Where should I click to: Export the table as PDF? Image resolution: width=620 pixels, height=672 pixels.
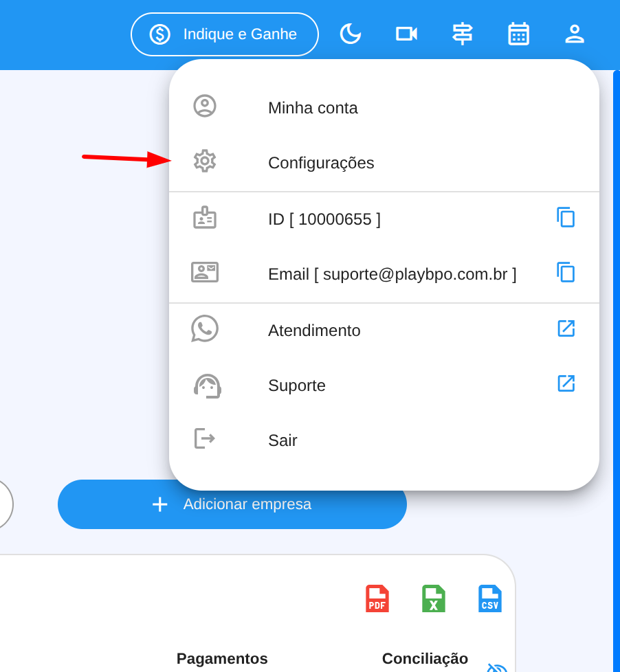pos(377,598)
